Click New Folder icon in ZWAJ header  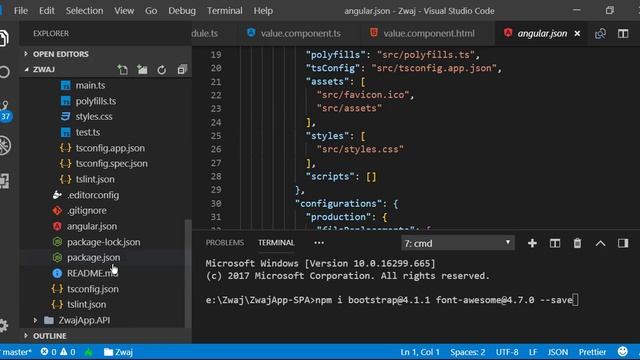(x=142, y=70)
